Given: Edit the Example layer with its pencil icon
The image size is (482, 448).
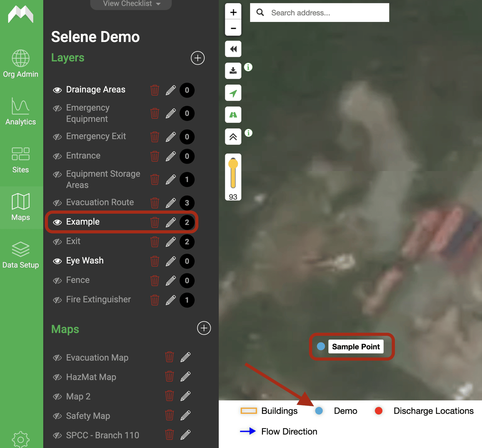Looking at the screenshot, I should click(170, 222).
